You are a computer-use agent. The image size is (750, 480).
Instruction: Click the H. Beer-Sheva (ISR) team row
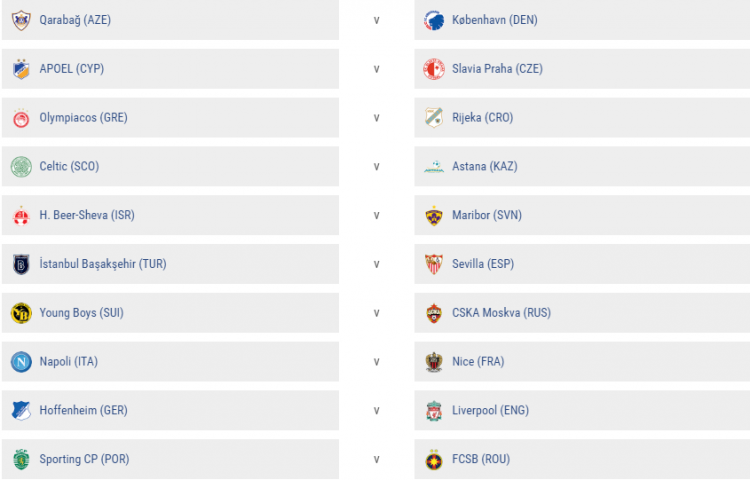pos(170,215)
